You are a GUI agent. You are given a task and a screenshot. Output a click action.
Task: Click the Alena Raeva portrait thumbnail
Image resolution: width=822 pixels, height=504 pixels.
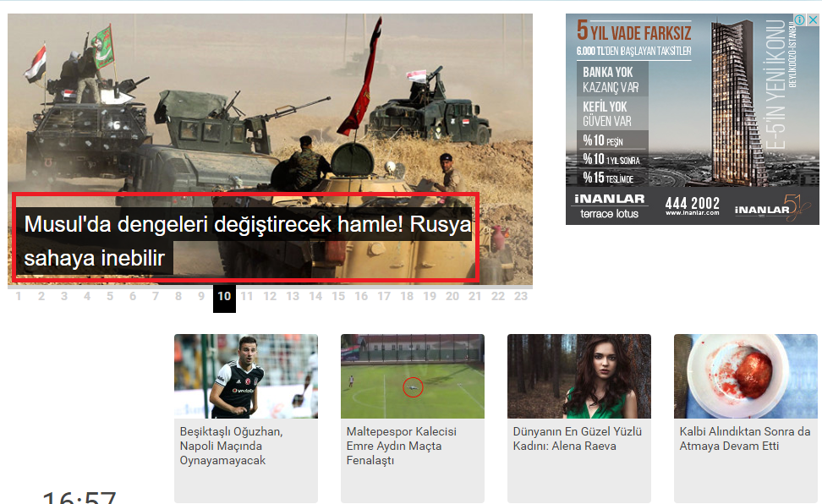[x=579, y=376]
